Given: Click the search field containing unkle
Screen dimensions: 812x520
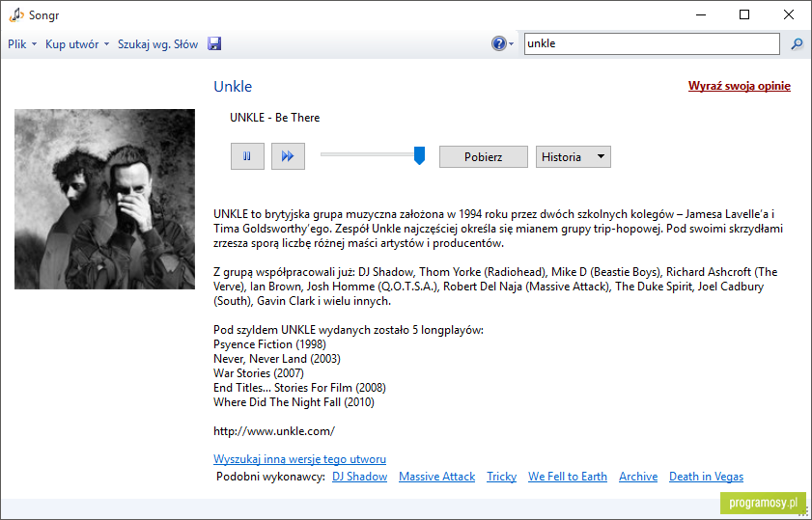Looking at the screenshot, I should point(652,43).
